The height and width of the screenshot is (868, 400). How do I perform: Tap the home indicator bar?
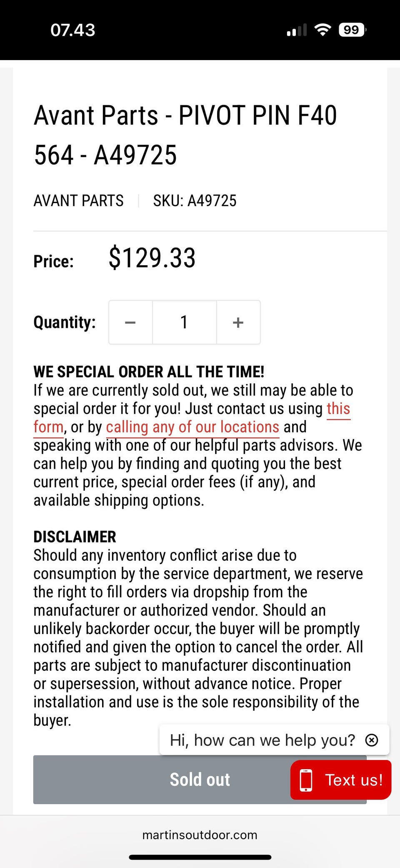pyautogui.click(x=200, y=857)
